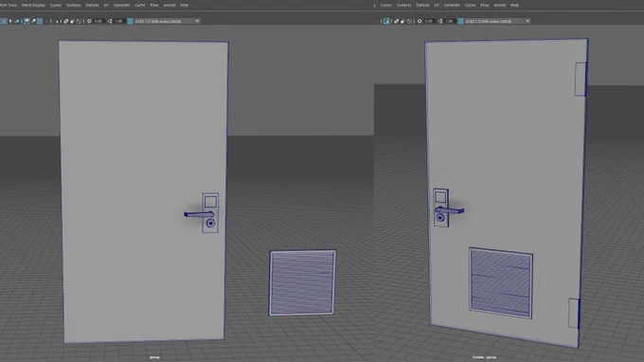The height and width of the screenshot is (362, 644).
Task: Open Curves menu in the left window
Action: click(56, 5)
